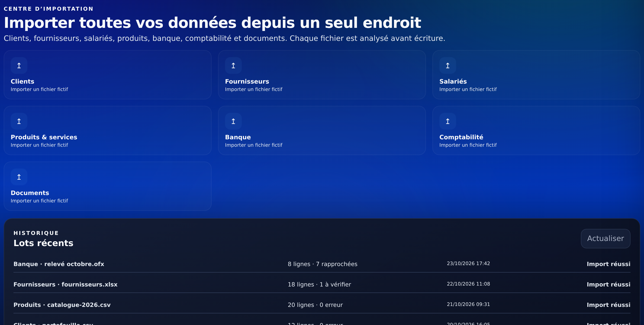Click the 'Lots récents' heading
The height and width of the screenshot is (325, 644).
[43, 243]
